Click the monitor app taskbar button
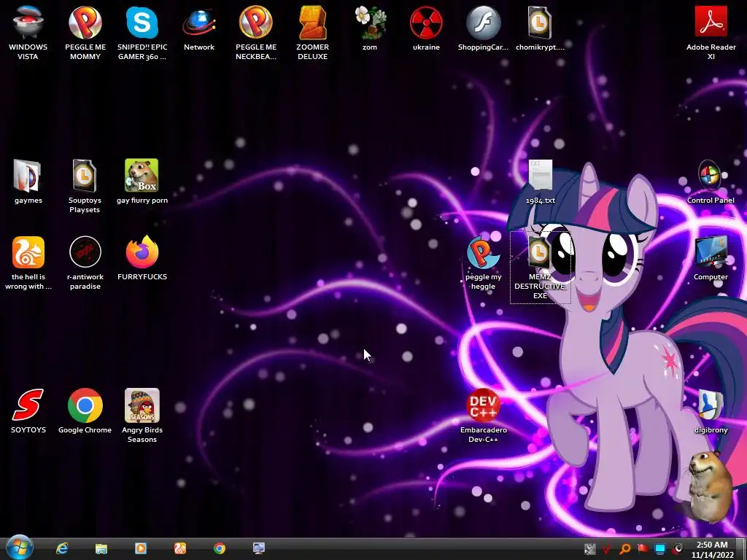Screen dimensions: 747x560 [259, 548]
